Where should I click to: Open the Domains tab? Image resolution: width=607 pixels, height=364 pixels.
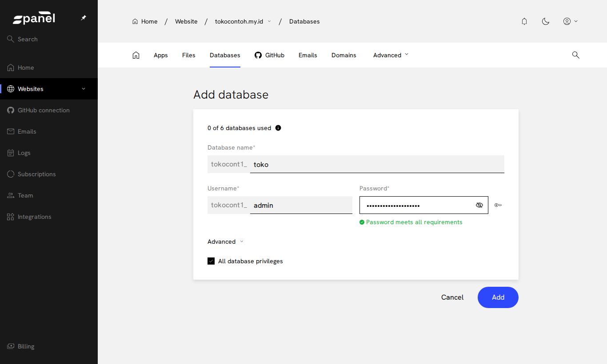[x=344, y=55]
